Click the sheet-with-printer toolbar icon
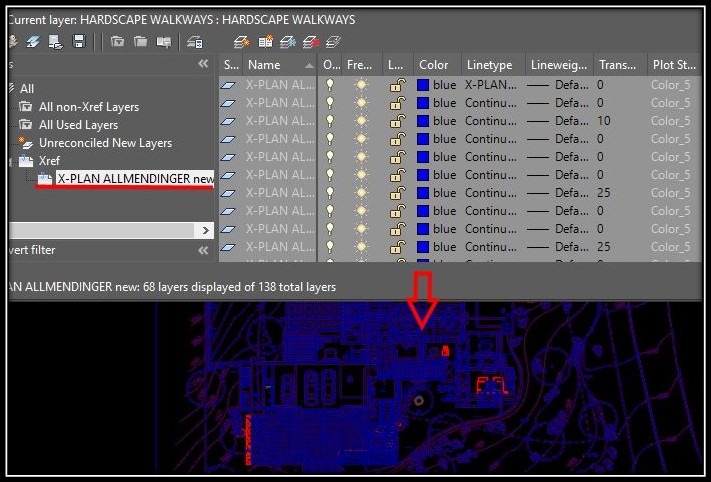711x482 pixels. click(55, 42)
